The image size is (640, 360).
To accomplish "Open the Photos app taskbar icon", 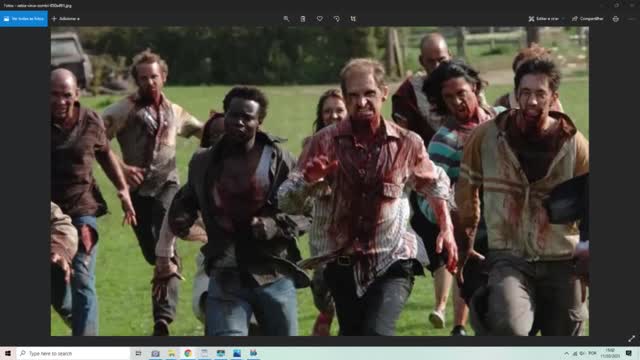I will [x=237, y=353].
